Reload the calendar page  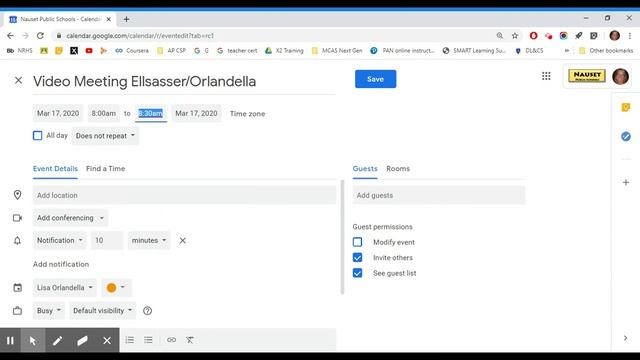40,36
